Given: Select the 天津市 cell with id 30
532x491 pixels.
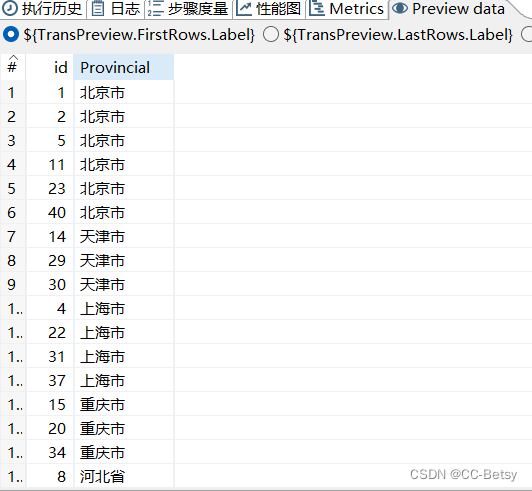Looking at the screenshot, I should [x=124, y=284].
